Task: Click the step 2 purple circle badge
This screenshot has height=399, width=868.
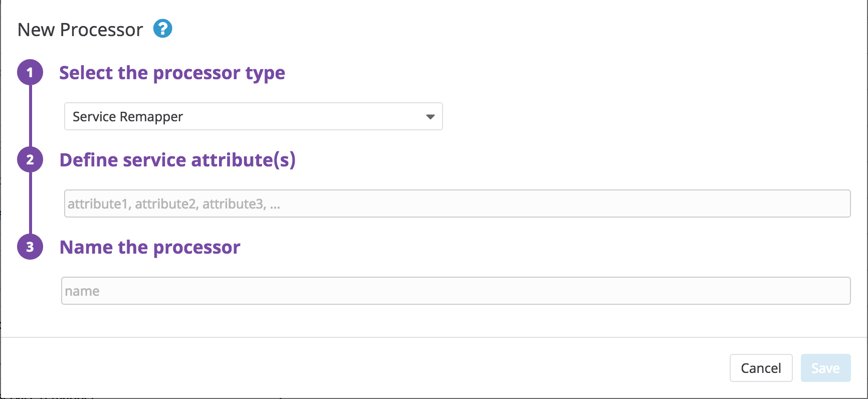Action: [30, 159]
